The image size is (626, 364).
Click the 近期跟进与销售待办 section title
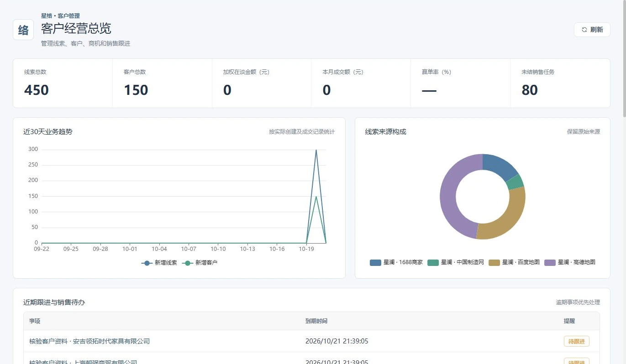coord(54,302)
